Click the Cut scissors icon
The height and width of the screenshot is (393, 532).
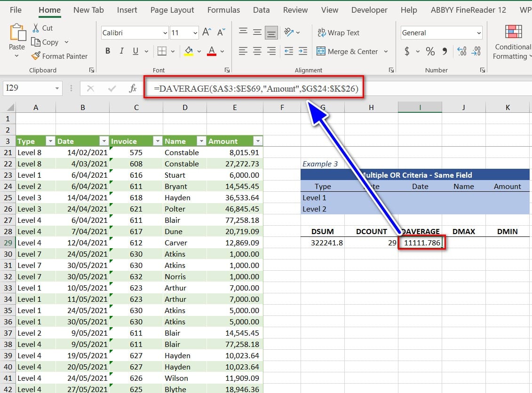pos(36,28)
